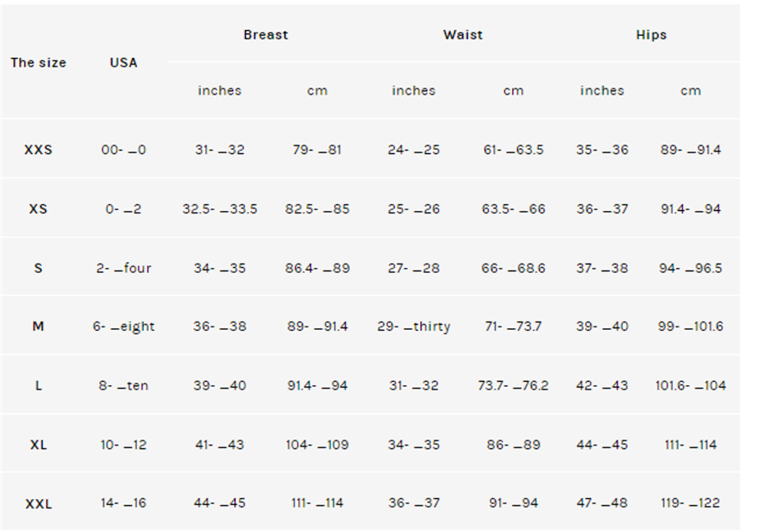Click the '119- –122' hips cm cell
760x532 pixels.
coord(691,503)
